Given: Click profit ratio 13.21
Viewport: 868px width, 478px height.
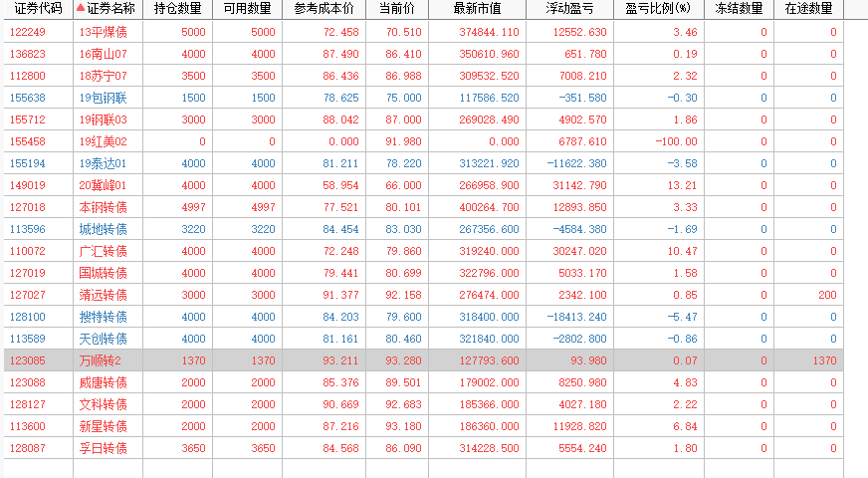Looking at the screenshot, I should click(x=682, y=185).
